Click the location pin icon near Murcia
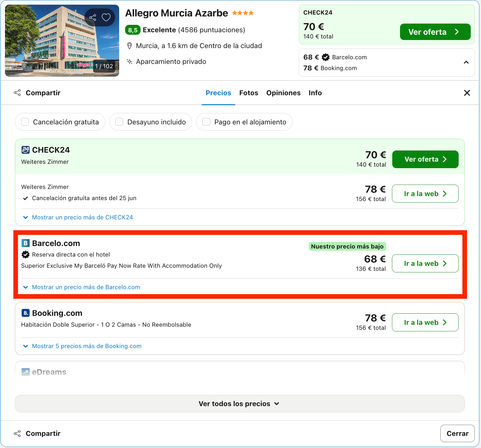Image resolution: width=481 pixels, height=448 pixels. 130,46
